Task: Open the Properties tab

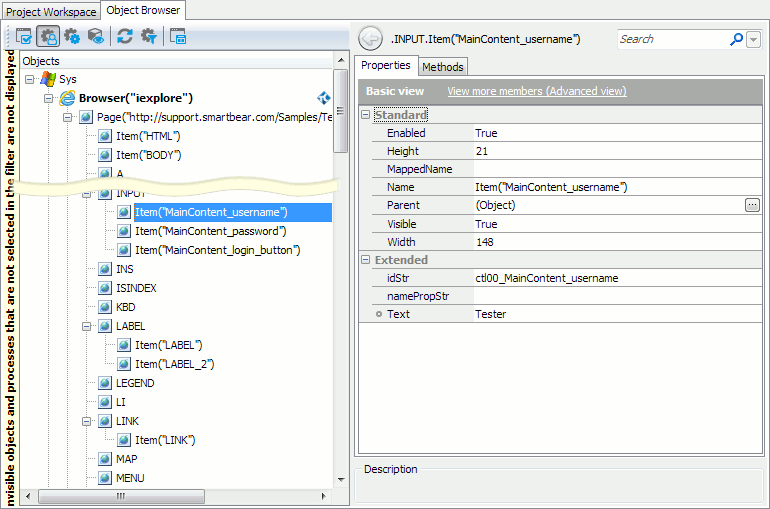Action: click(385, 65)
